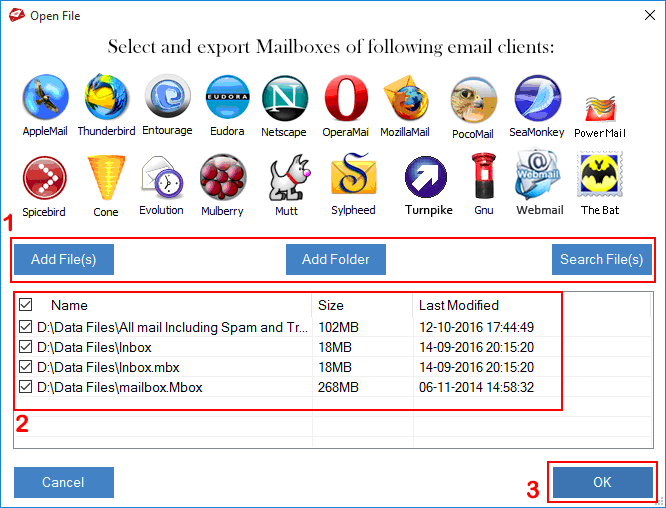Click the date 06-11-2014 14:58:32

(477, 387)
